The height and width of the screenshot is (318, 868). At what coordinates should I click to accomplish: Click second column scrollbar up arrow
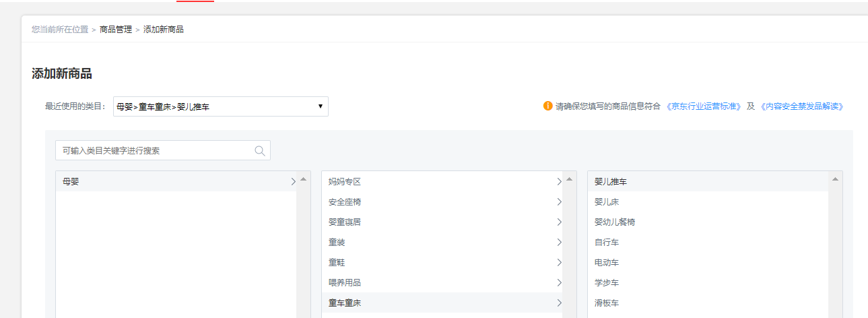569,179
